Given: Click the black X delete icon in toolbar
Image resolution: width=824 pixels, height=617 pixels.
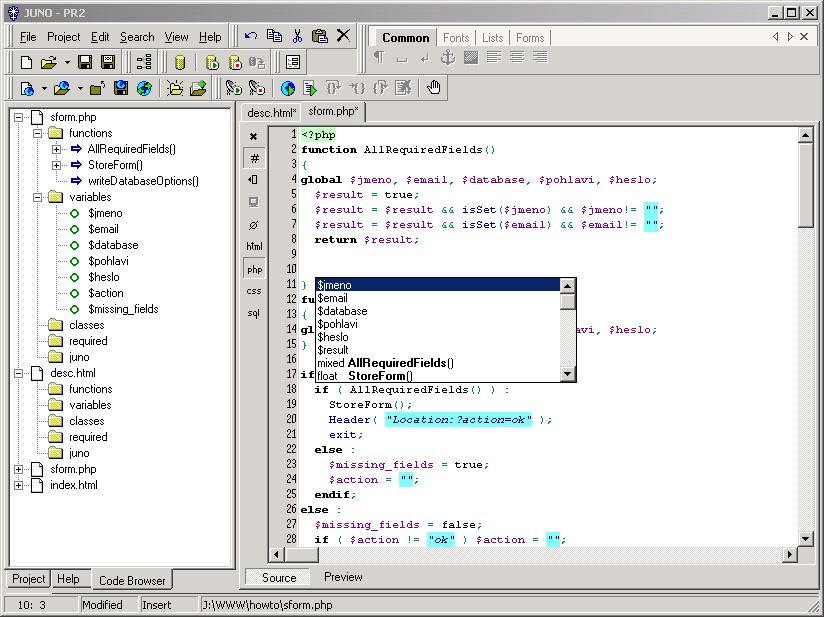Looking at the screenshot, I should click(x=343, y=37).
